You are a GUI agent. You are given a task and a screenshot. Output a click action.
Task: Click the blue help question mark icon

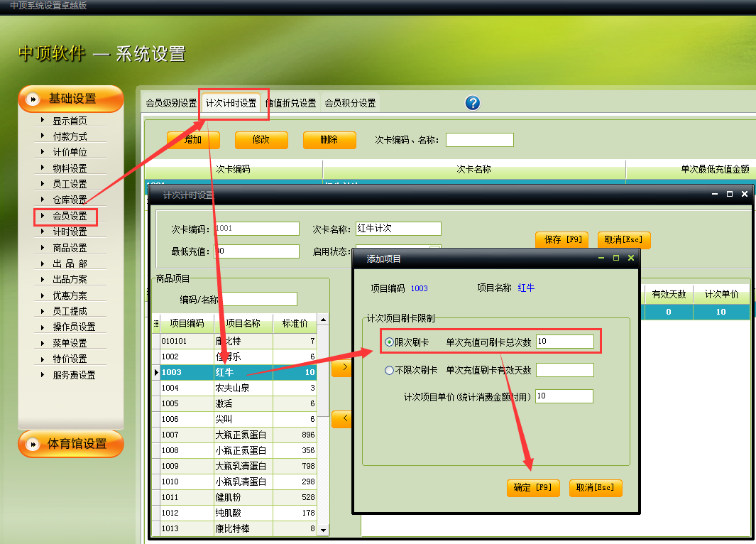click(473, 103)
